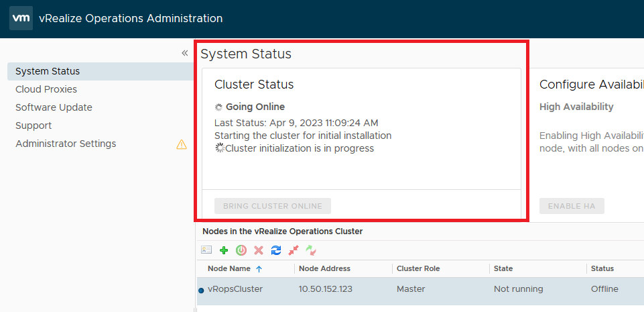Open Cloud Proxies page
Image resolution: width=644 pixels, height=312 pixels.
pos(46,89)
